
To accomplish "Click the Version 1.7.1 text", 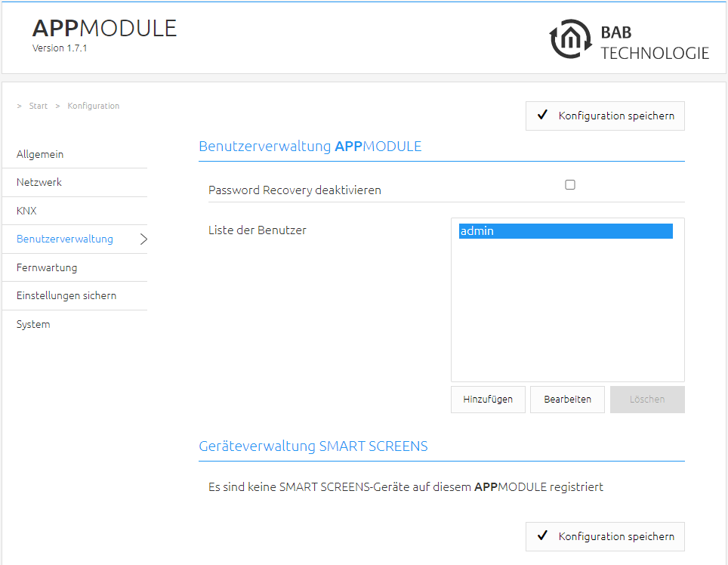I will pyautogui.click(x=60, y=48).
